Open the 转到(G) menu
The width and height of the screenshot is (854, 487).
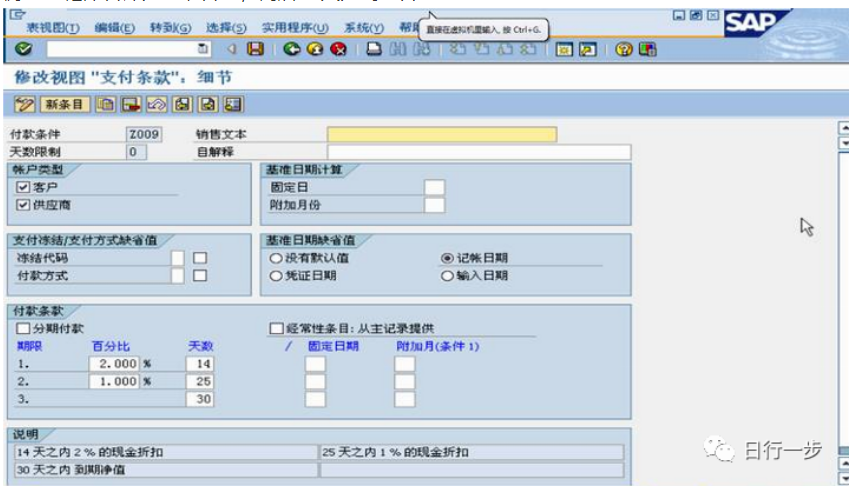coord(170,27)
